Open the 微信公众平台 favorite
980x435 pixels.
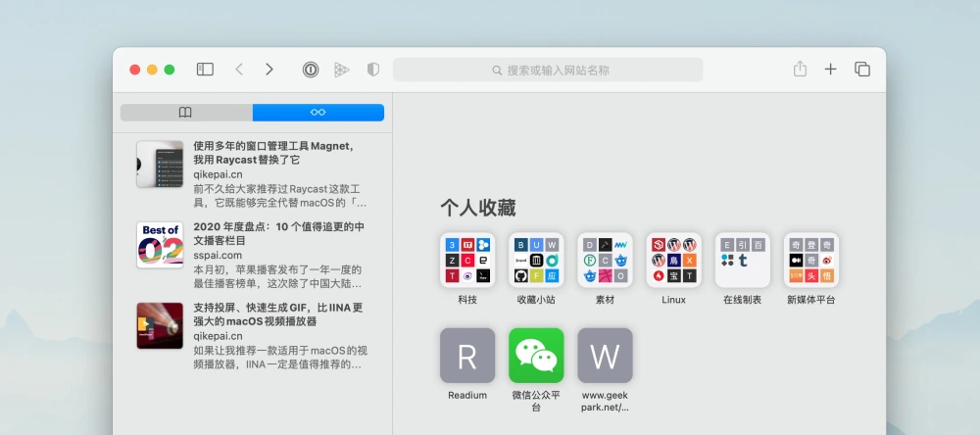click(x=536, y=356)
